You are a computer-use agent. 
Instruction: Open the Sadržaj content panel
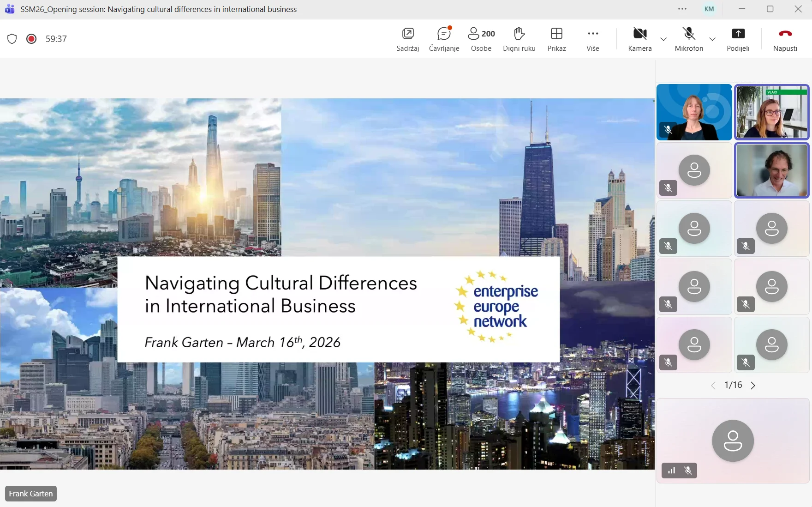coord(408,39)
